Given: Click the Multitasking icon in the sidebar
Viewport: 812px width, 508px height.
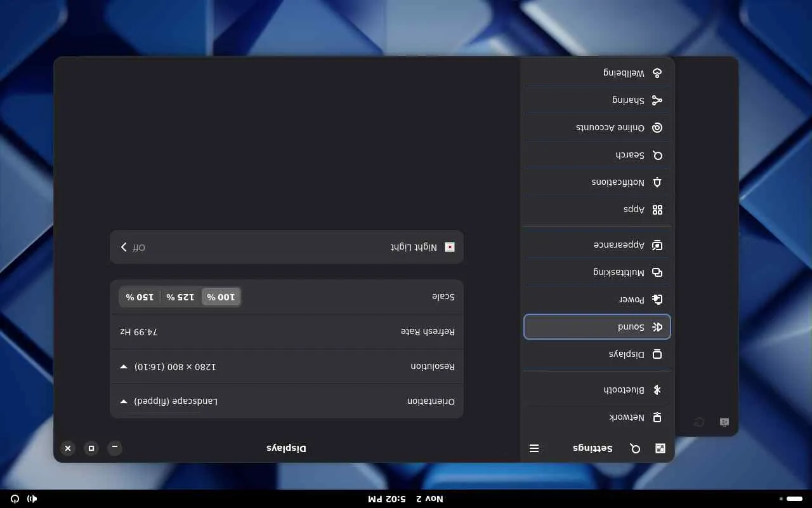Looking at the screenshot, I should [657, 272].
